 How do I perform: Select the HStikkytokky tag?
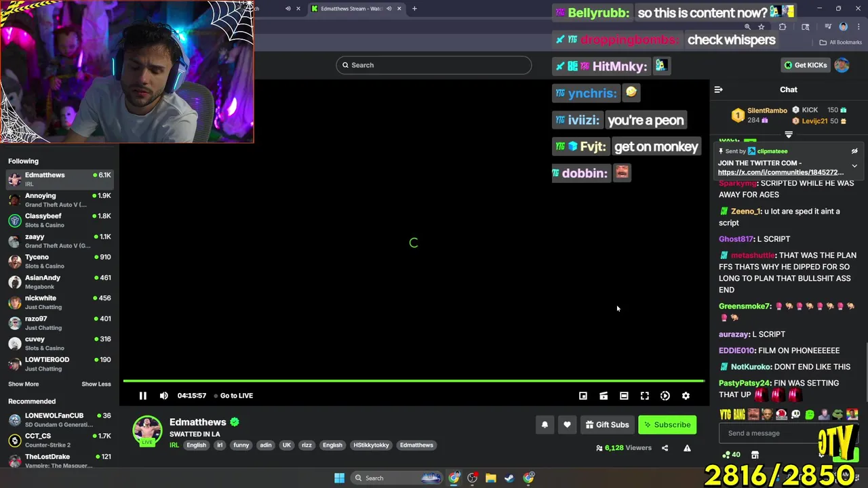pyautogui.click(x=371, y=445)
